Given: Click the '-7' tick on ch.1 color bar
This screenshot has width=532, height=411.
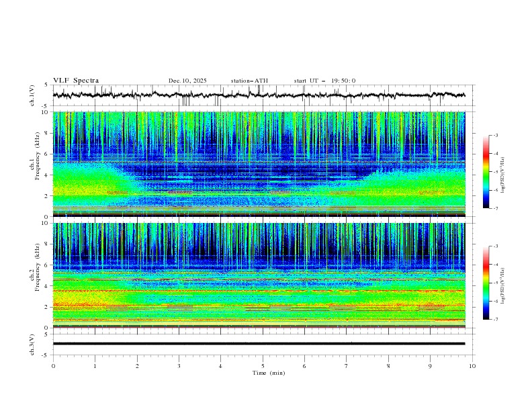Looking at the screenshot, I should pyautogui.click(x=495, y=208).
